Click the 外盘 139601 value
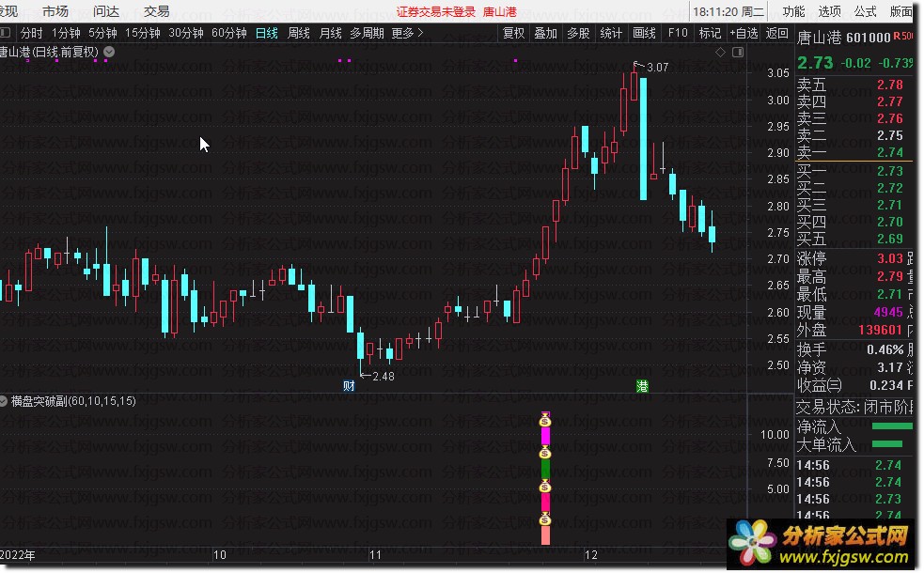This screenshot has height=573, width=924. pos(880,330)
